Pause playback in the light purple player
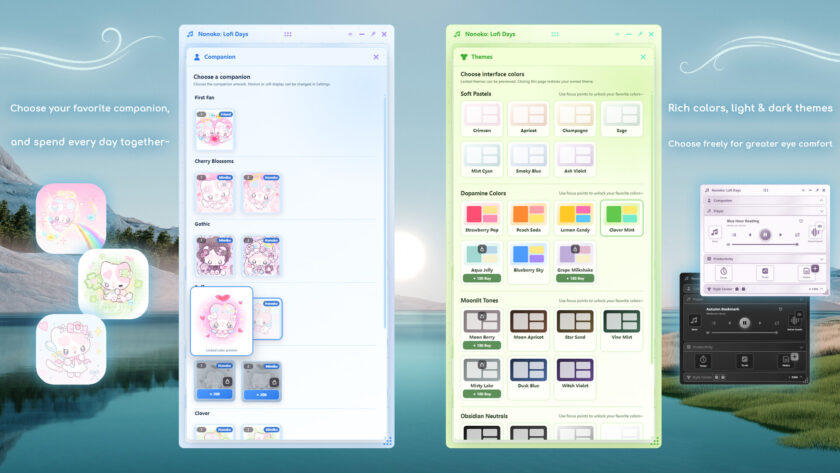840x473 pixels. (765, 235)
